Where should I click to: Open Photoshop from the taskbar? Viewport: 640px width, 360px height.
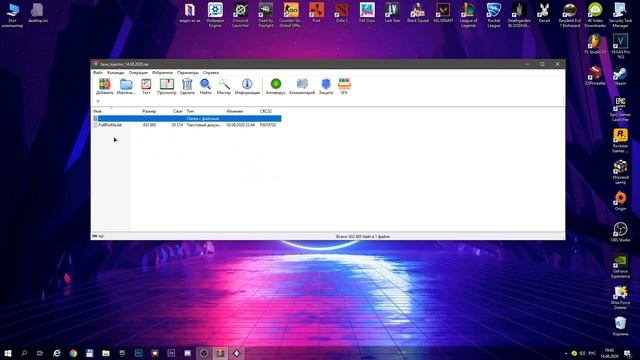tap(138, 353)
